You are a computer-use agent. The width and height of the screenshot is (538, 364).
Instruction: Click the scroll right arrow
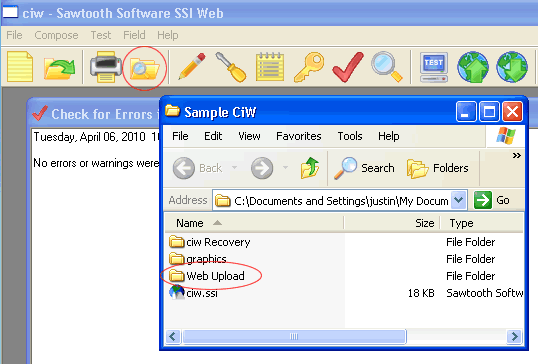coord(514,337)
